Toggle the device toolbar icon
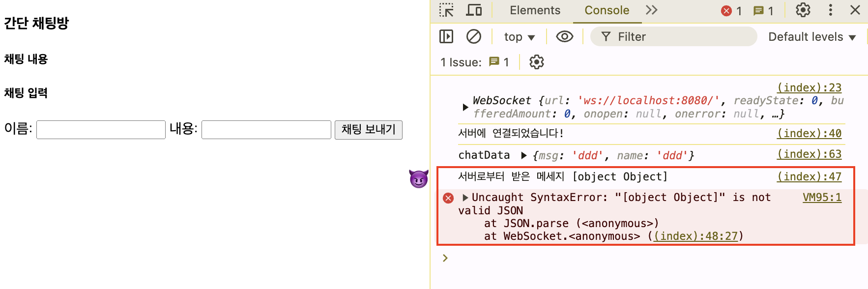 coord(474,10)
